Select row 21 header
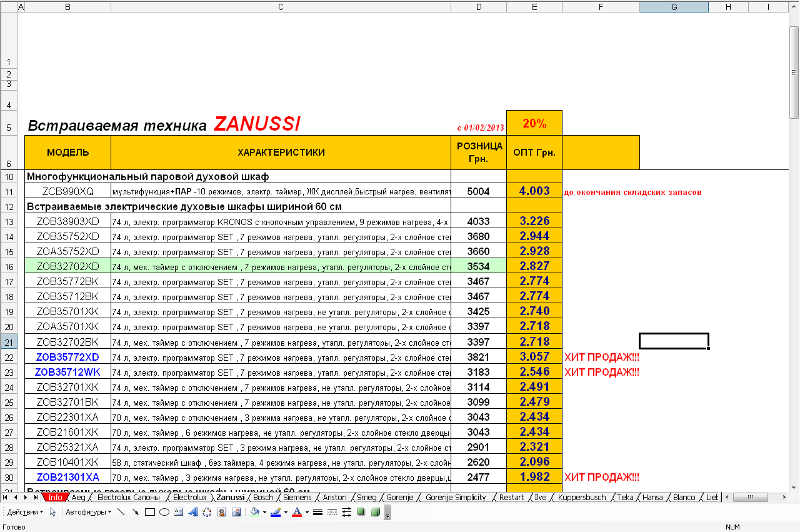This screenshot has height=532, width=800. [x=9, y=342]
